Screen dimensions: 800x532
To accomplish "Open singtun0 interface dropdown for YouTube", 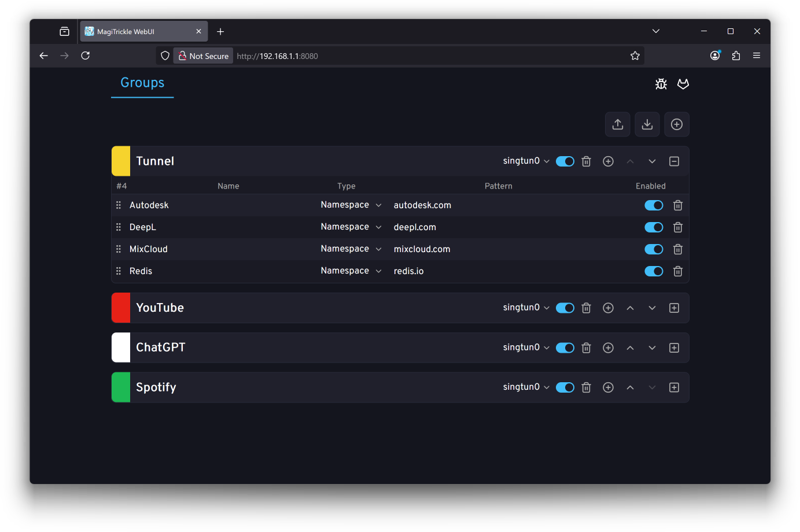I will (526, 308).
